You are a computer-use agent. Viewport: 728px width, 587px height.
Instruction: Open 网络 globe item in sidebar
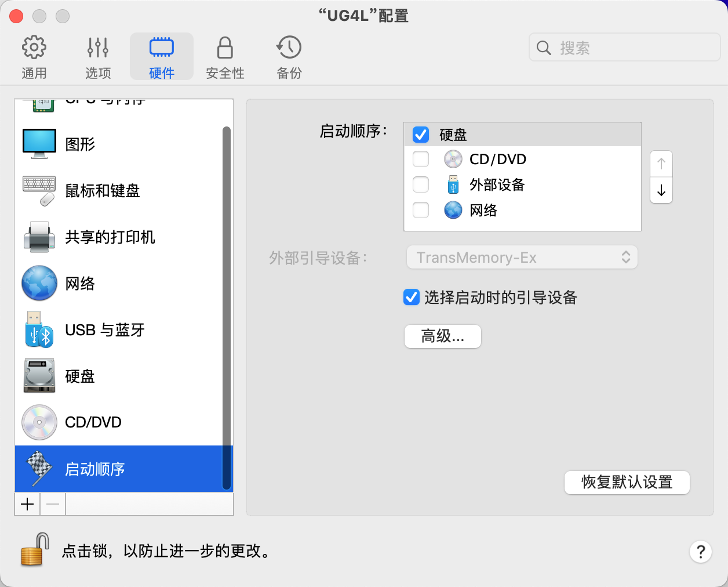[39, 283]
